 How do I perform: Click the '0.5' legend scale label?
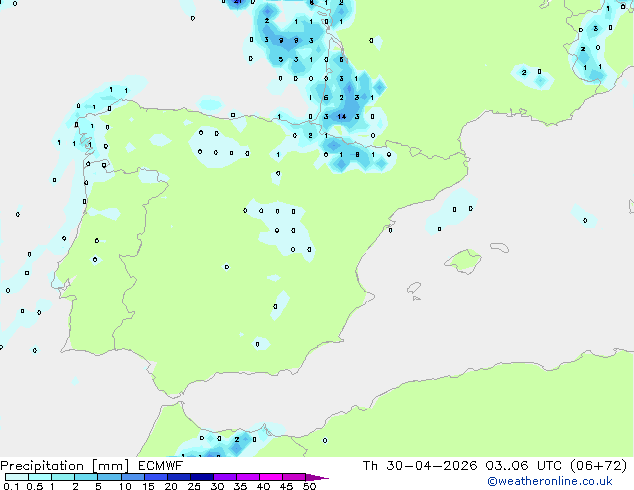[x=35, y=486]
